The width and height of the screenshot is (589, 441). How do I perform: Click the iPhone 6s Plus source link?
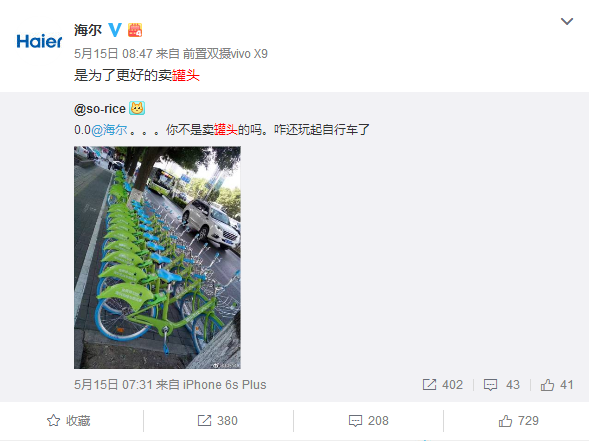tap(225, 385)
